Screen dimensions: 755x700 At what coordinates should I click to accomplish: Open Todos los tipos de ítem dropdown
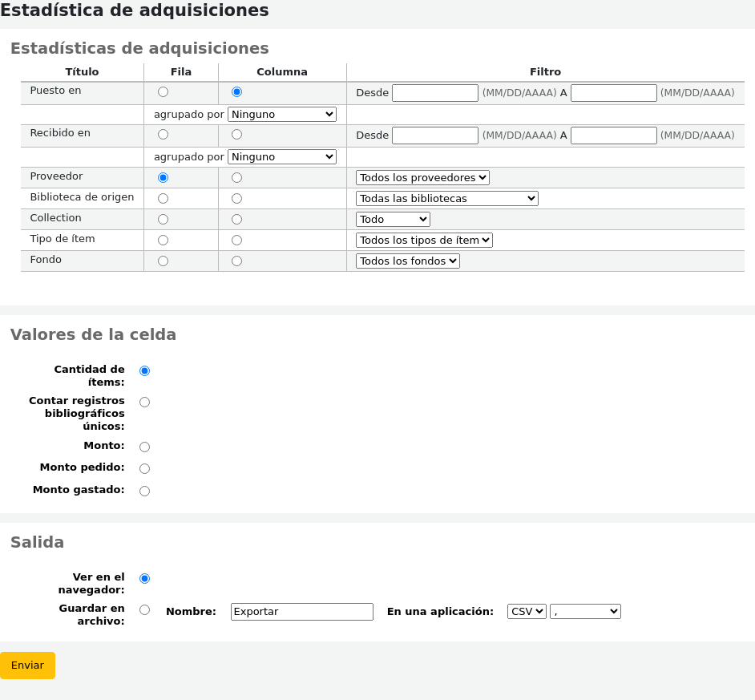[424, 240]
